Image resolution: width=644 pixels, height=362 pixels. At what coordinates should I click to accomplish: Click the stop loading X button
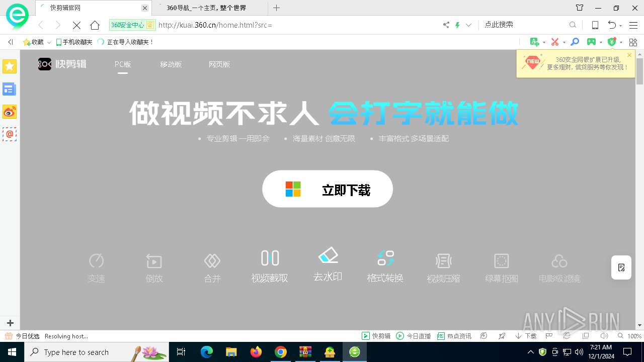[76, 25]
